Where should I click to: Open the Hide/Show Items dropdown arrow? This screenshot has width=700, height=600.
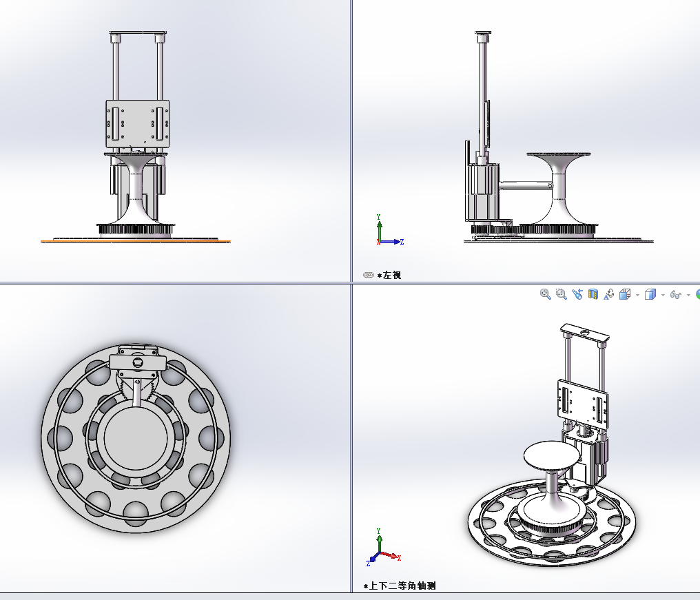point(688,295)
